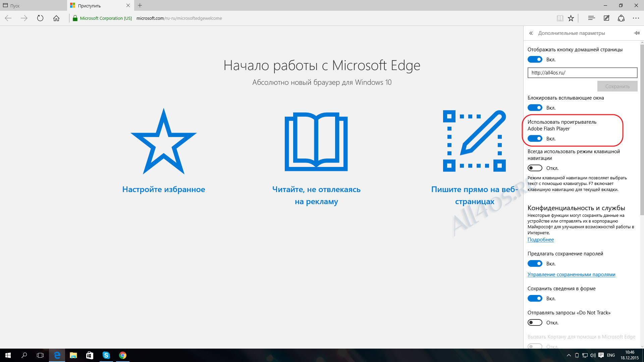This screenshot has height=362, width=644.
Task: Make a web note
Action: coord(606,18)
